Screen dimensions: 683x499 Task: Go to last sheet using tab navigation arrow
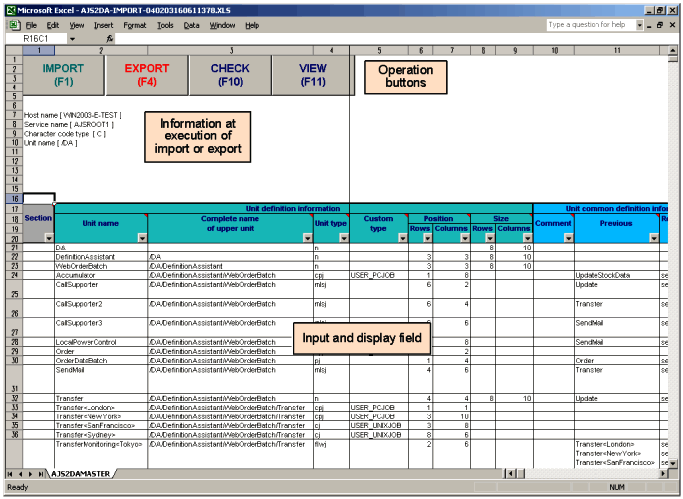tap(41, 474)
